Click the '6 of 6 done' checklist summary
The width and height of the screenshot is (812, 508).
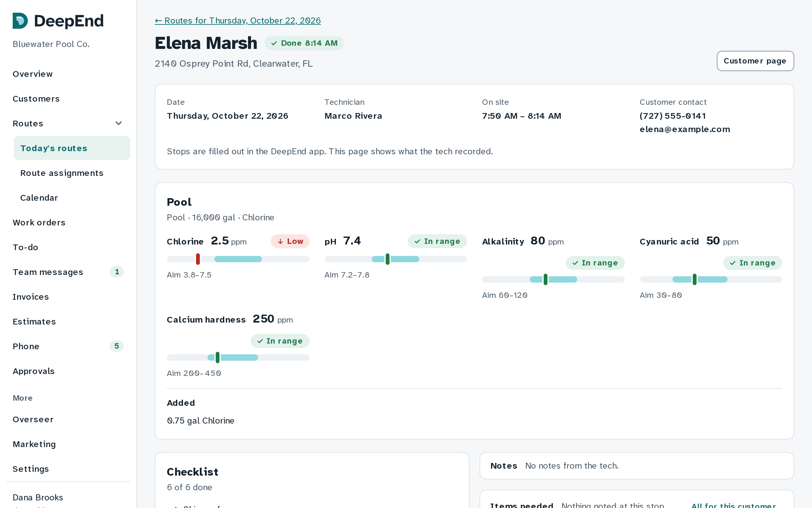pyautogui.click(x=189, y=487)
